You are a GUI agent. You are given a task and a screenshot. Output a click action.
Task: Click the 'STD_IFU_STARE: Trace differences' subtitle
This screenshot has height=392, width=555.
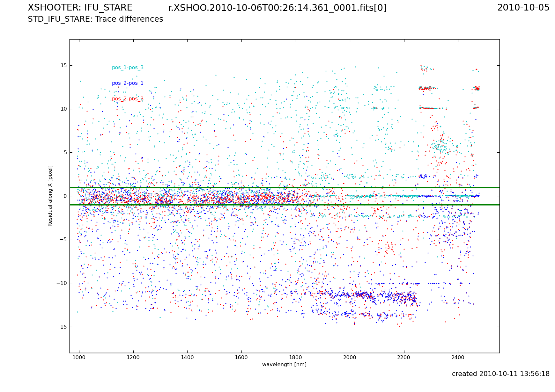pyautogui.click(x=95, y=19)
